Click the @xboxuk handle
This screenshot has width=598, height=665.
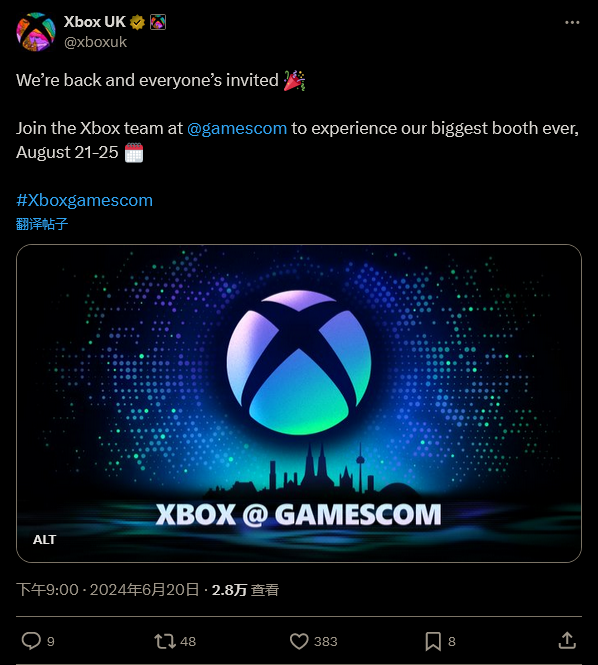95,42
